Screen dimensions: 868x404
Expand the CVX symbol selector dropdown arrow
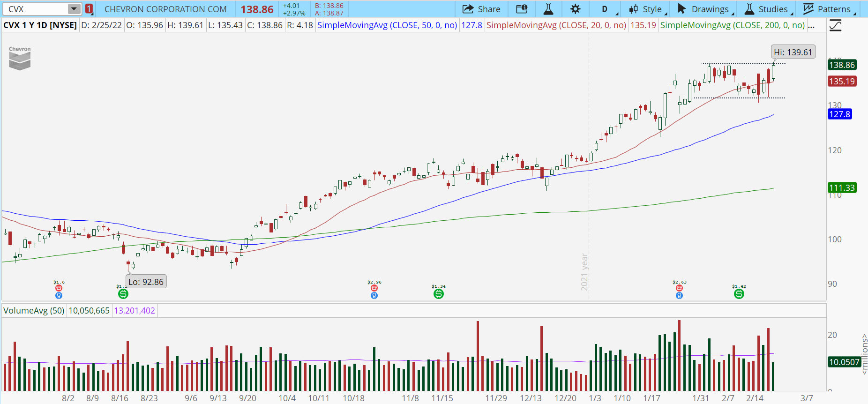click(74, 9)
